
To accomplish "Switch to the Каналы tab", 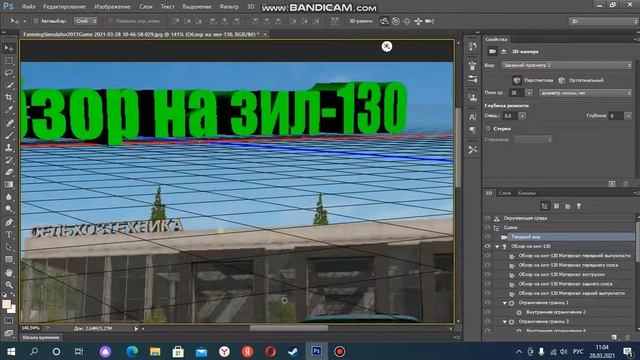I will pyautogui.click(x=527, y=193).
